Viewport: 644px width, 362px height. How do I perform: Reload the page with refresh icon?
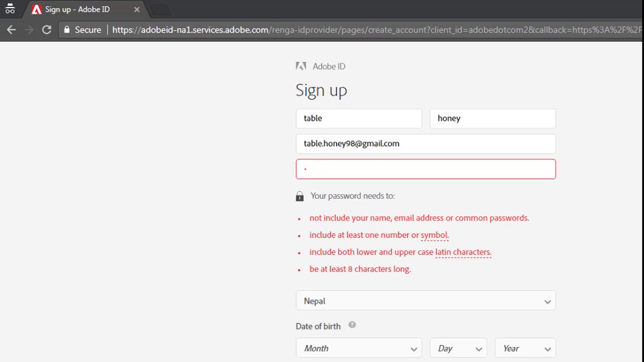click(46, 30)
